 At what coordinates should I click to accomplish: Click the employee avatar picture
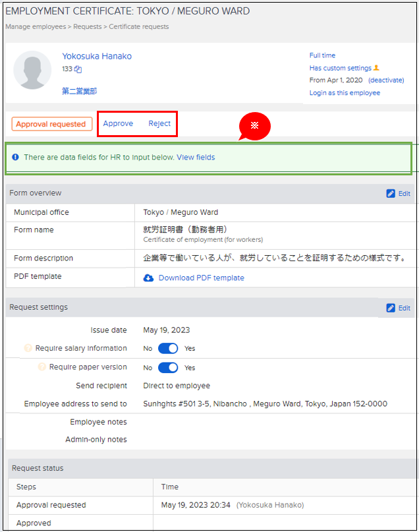pos(32,70)
